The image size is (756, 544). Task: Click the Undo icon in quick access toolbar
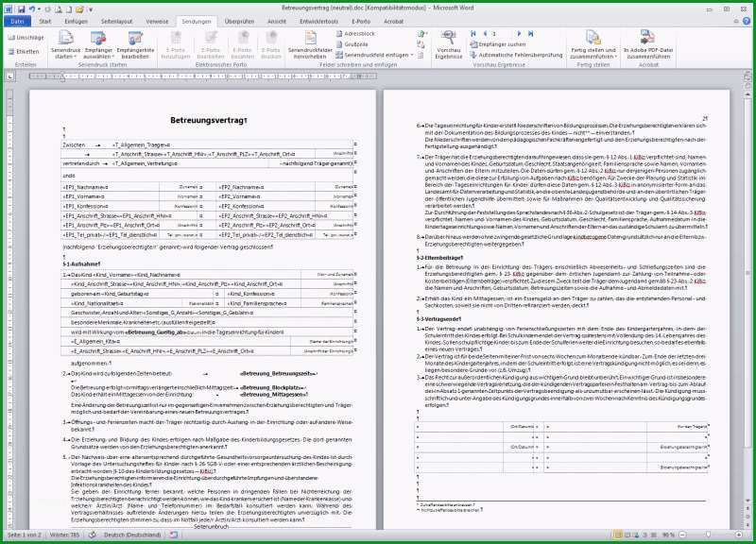pos(32,8)
